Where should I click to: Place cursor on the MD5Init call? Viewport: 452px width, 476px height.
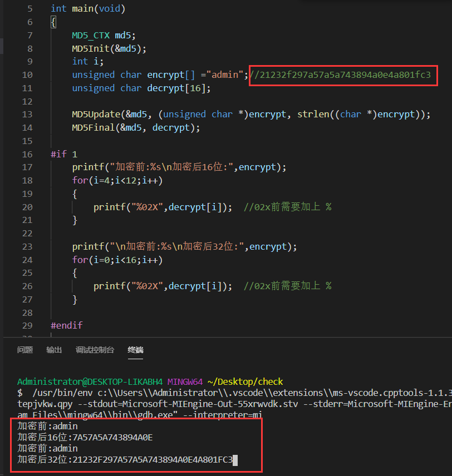click(91, 48)
